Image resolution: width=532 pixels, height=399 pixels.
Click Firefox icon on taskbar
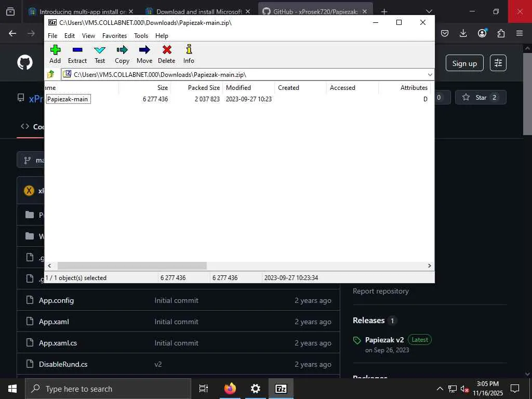tap(230, 389)
